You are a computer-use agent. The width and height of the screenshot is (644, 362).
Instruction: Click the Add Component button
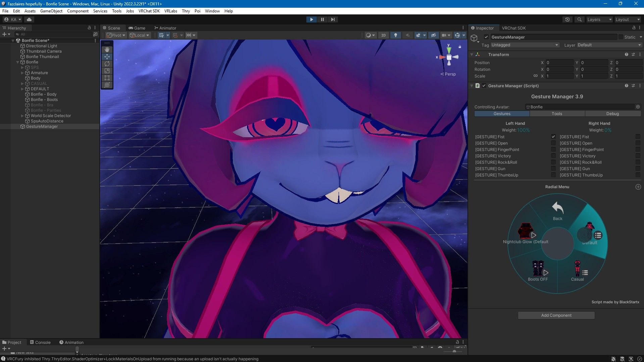556,315
